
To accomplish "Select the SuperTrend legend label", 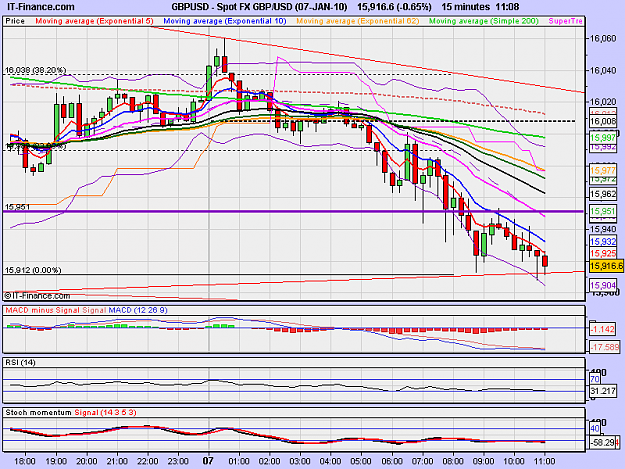I will coord(566,21).
